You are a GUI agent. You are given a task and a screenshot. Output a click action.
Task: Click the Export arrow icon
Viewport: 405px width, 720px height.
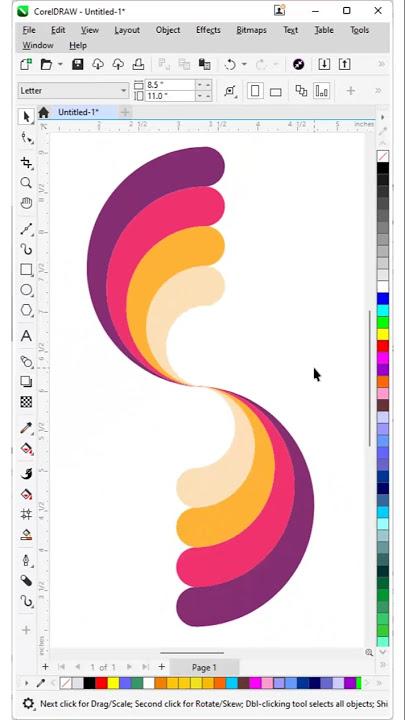[x=344, y=64]
